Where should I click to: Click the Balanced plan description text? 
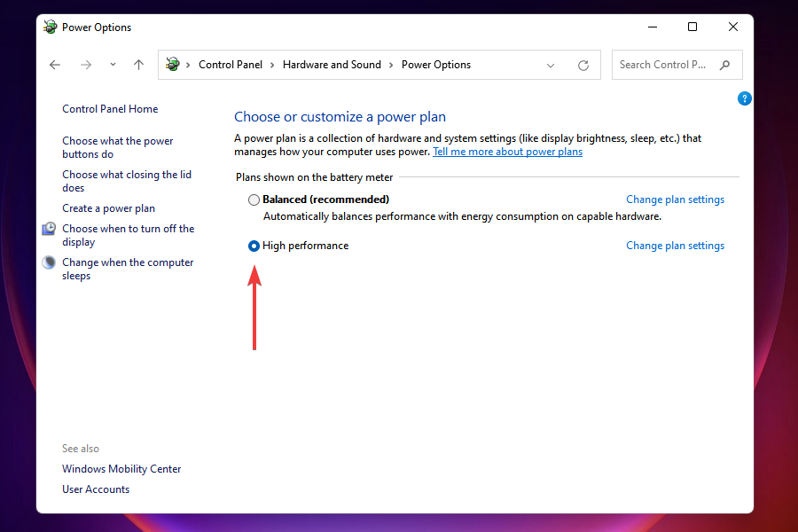tap(462, 216)
